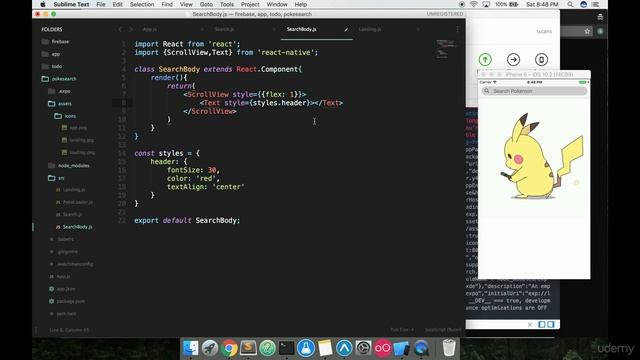This screenshot has height=360, width=640.
Task: Switch to the Search.js tab
Action: (x=224, y=29)
